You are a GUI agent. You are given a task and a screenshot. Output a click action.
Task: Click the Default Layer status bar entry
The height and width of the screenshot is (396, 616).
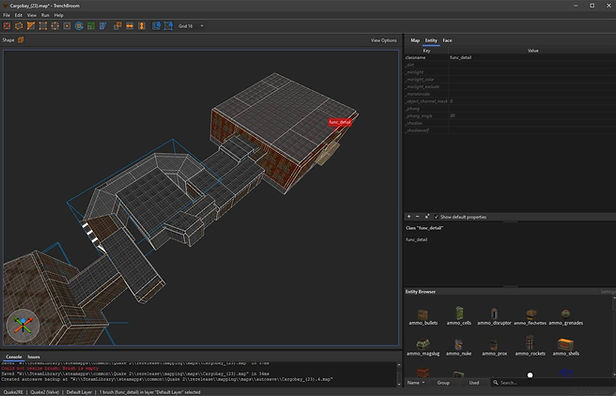(79, 392)
